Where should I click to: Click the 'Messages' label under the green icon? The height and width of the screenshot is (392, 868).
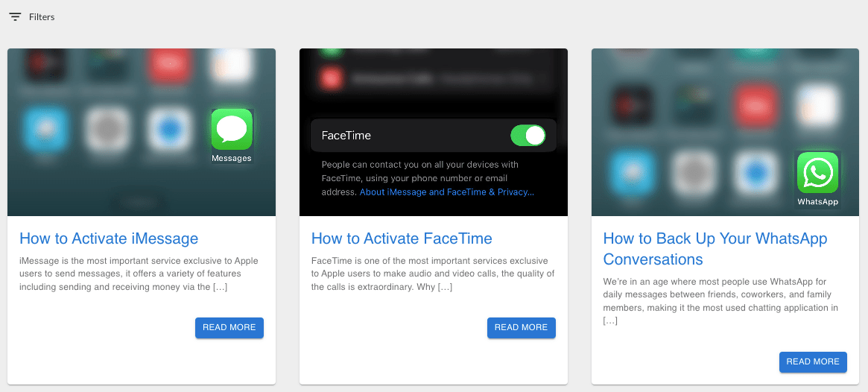[x=232, y=158]
